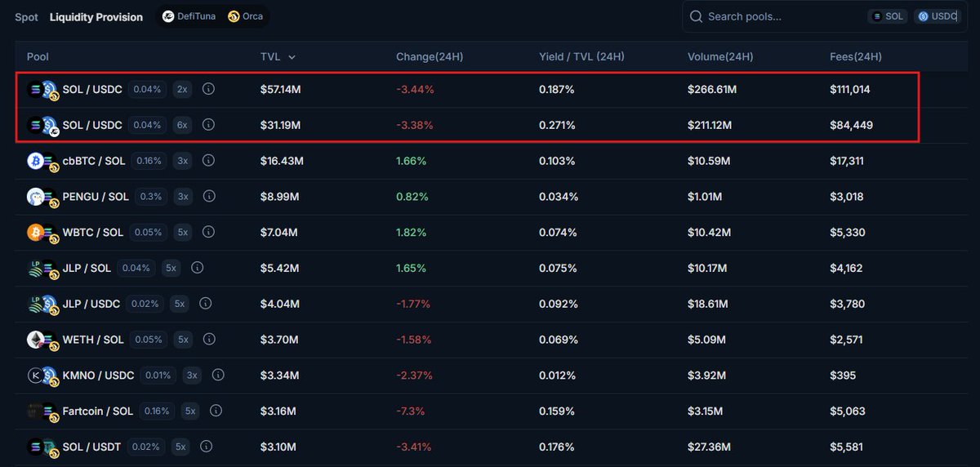Click info icon on first SOL / USDC row
Viewport: 980px width, 467px height.
208,89
